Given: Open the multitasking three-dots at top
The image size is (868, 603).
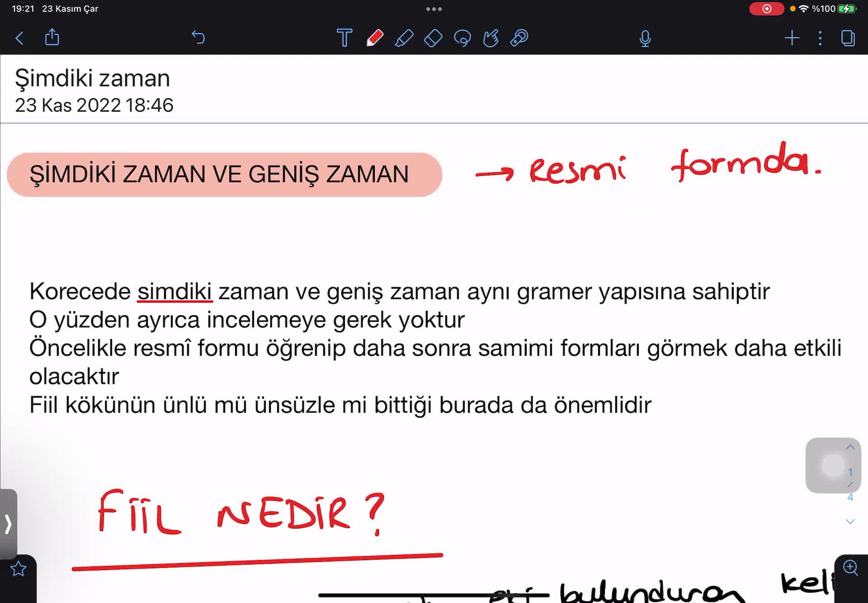Looking at the screenshot, I should click(x=434, y=9).
